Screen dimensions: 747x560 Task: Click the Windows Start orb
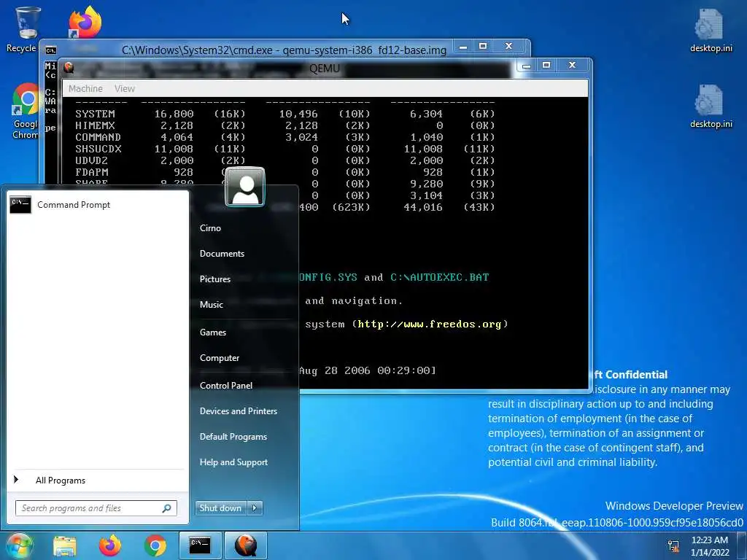[18, 545]
